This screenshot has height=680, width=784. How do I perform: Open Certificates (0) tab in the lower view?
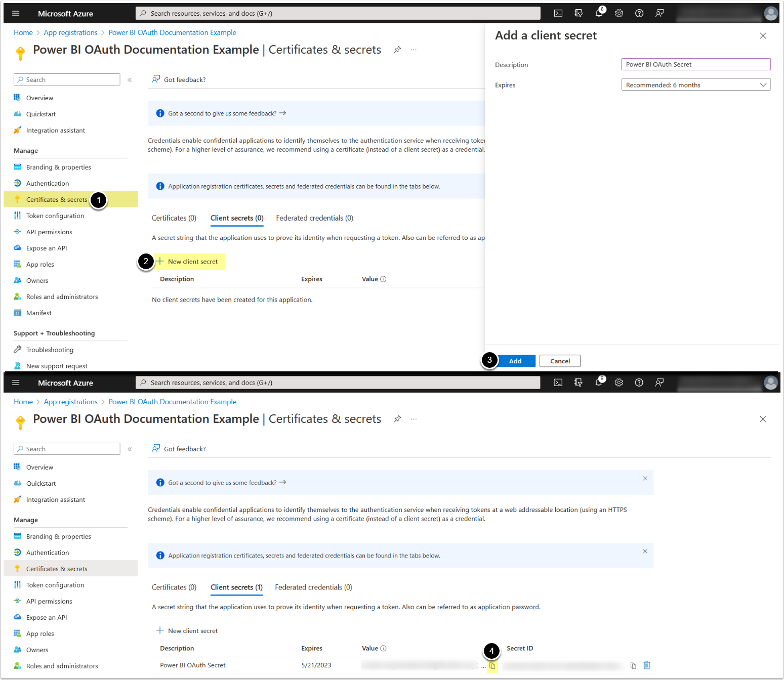[174, 588]
